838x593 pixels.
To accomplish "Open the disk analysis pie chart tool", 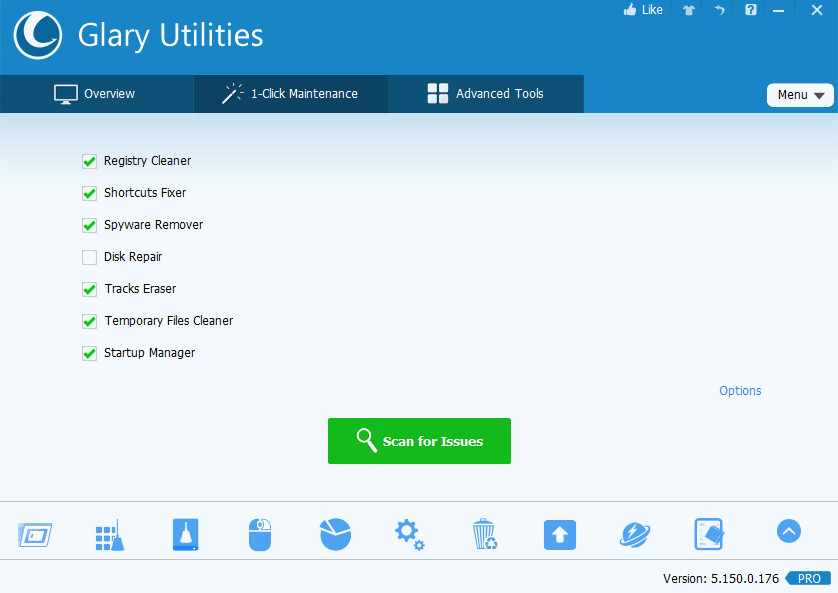I will point(335,534).
